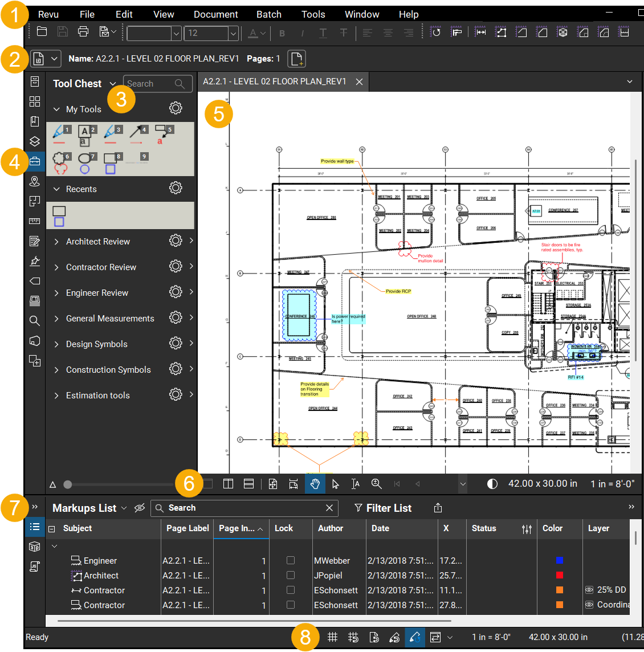Image resolution: width=644 pixels, height=652 pixels.
Task: Check the Lock box for Engineer markup
Action: (291, 561)
